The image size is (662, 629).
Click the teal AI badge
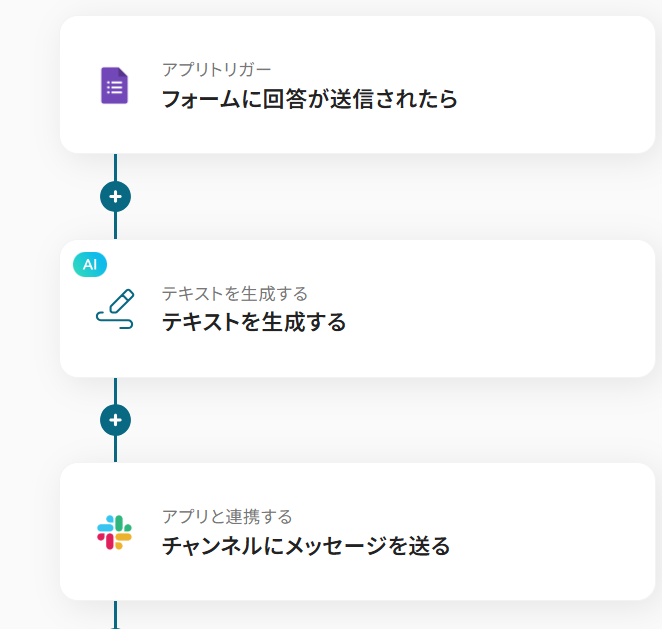point(90,265)
